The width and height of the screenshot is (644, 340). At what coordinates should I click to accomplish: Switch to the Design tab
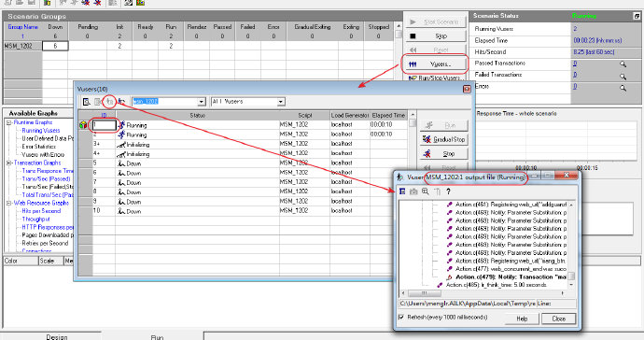point(56,337)
